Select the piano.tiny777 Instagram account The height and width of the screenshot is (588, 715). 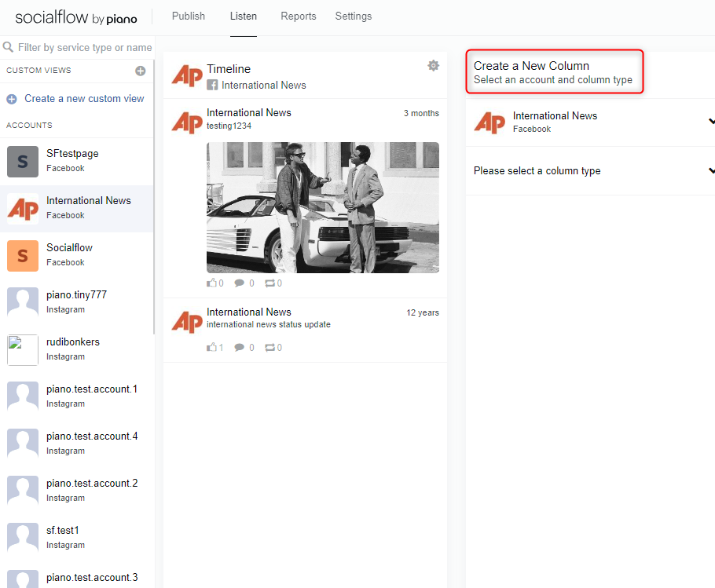tap(77, 302)
